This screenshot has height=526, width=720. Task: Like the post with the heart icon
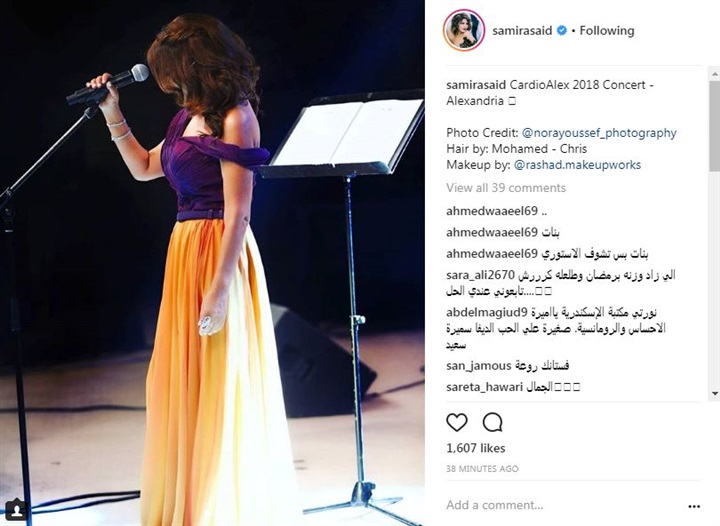coord(457,422)
